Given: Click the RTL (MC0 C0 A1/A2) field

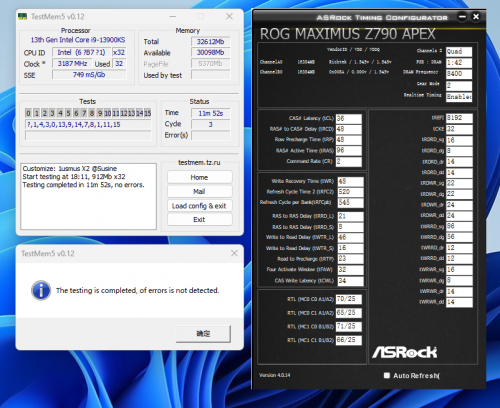Looking at the screenshot, I should pyautogui.click(x=348, y=299).
